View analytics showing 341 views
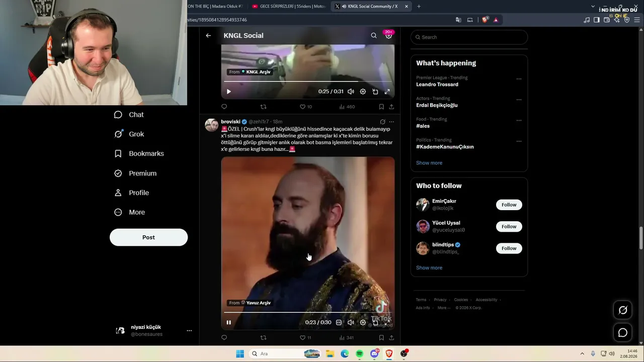Screen dimensions: 644x362 (347, 337)
